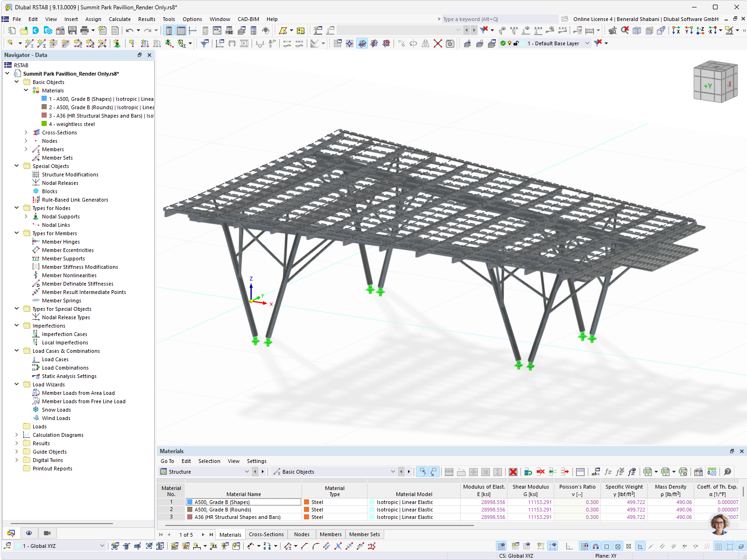
Task: Create a new model with the New icon
Action: [10, 30]
